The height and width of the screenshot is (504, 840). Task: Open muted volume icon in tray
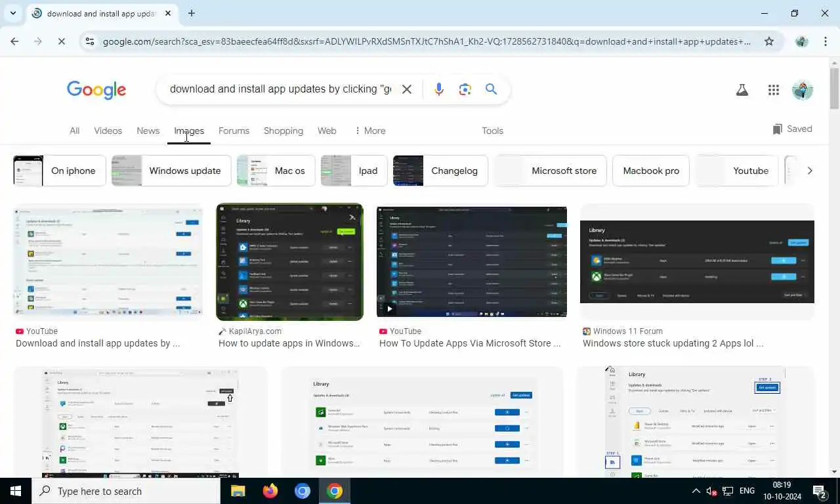[x=711, y=491]
